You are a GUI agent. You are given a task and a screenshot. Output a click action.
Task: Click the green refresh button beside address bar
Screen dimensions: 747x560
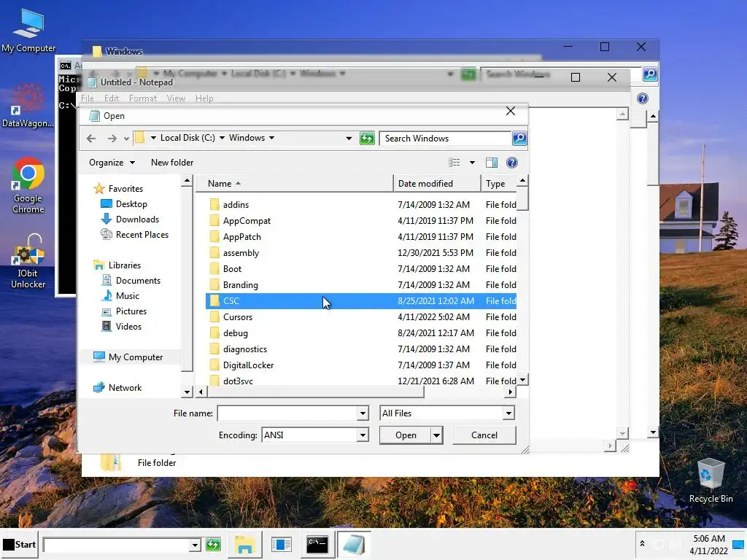coord(367,138)
